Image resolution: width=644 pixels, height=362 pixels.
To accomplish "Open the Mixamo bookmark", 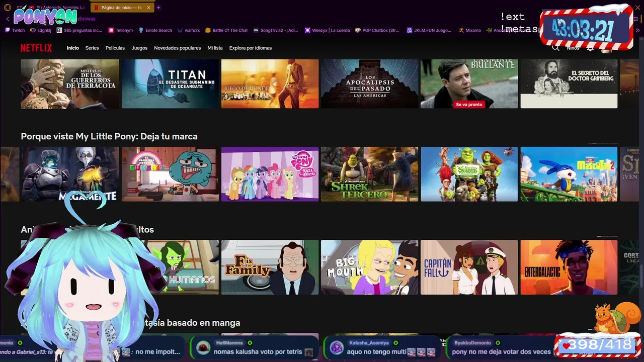I will 469,30.
